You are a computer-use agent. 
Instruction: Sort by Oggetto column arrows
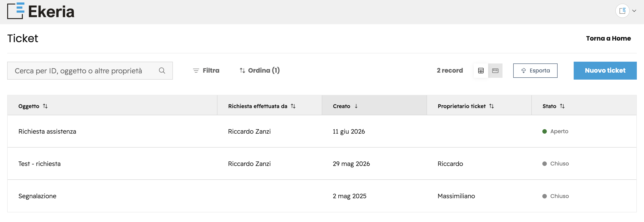(45, 106)
